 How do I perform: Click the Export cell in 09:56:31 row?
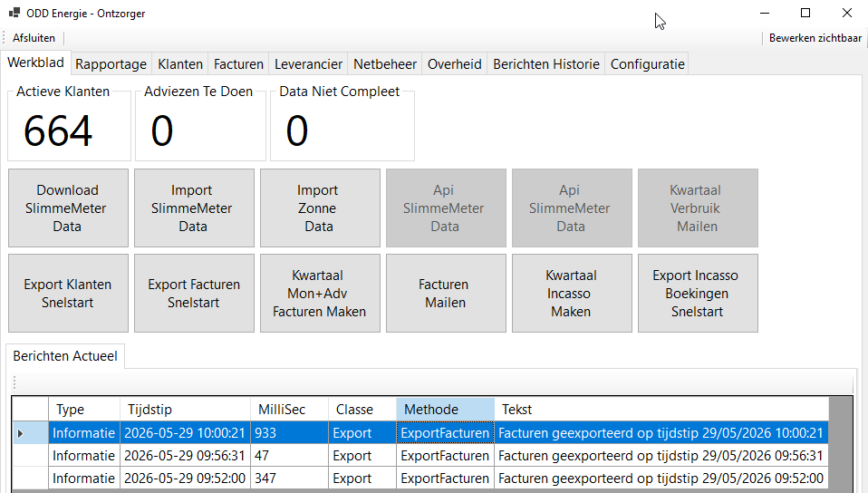tap(362, 456)
